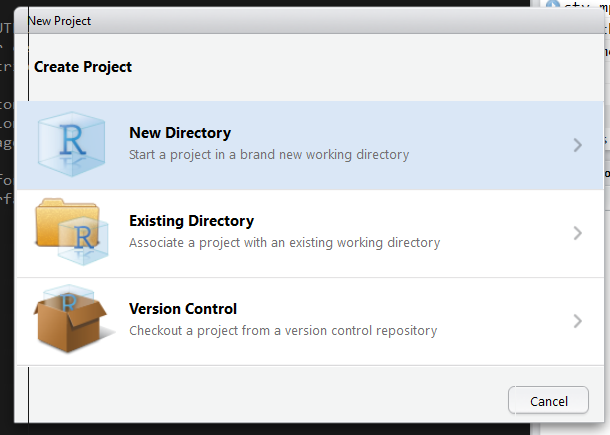Expand the New Directory option chevron
This screenshot has width=610, height=435.
click(x=578, y=145)
